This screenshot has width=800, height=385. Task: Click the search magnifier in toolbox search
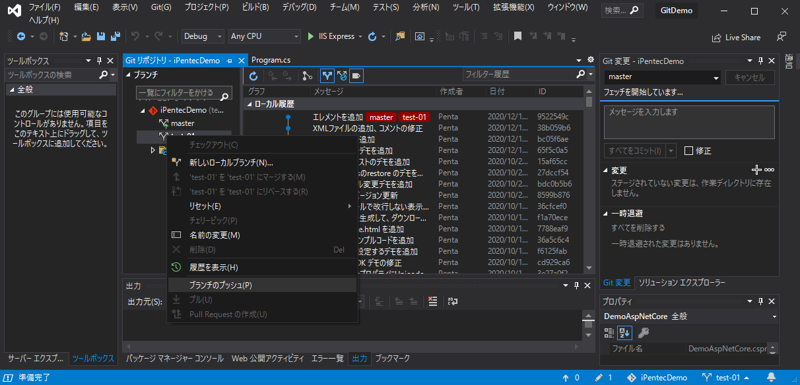click(103, 75)
